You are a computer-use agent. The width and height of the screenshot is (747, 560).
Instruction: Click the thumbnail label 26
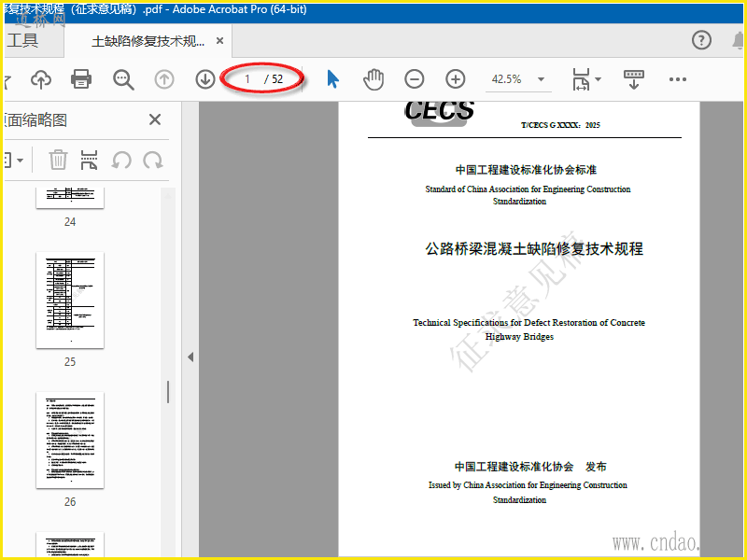tap(70, 502)
